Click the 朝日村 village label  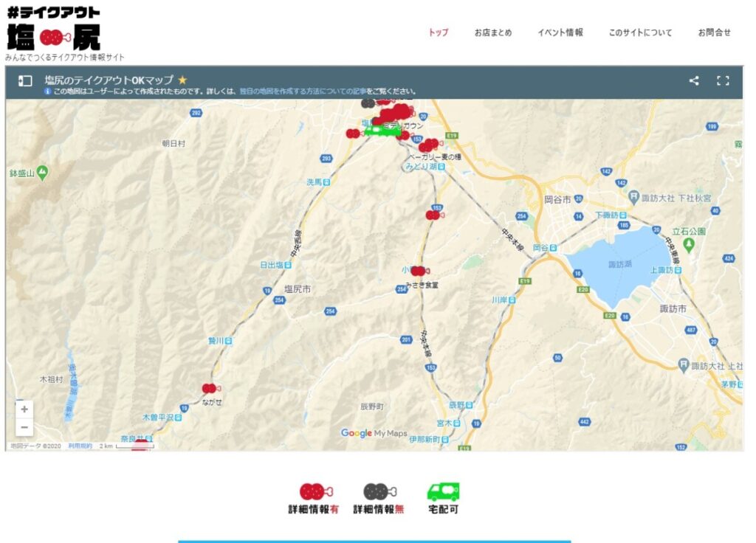coord(173,144)
